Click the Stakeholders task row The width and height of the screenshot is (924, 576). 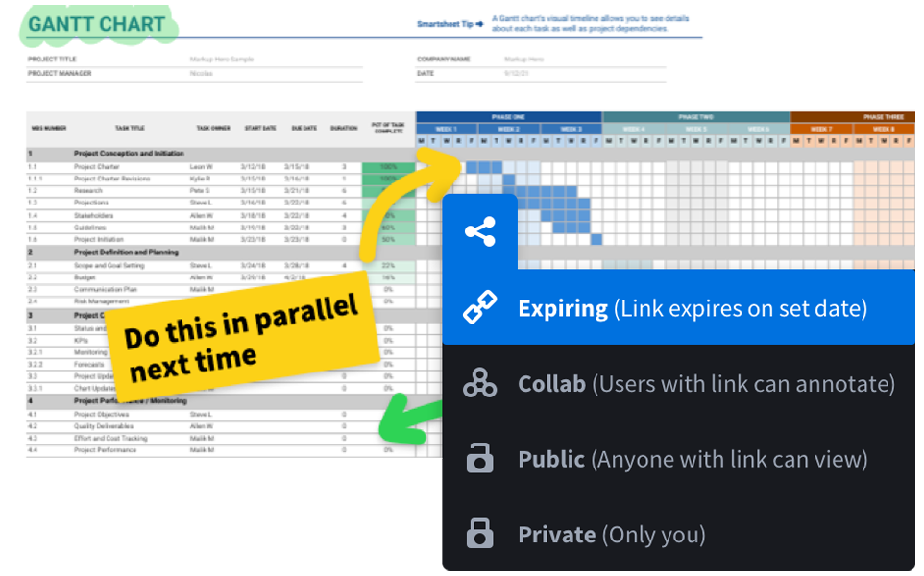pyautogui.click(x=221, y=216)
